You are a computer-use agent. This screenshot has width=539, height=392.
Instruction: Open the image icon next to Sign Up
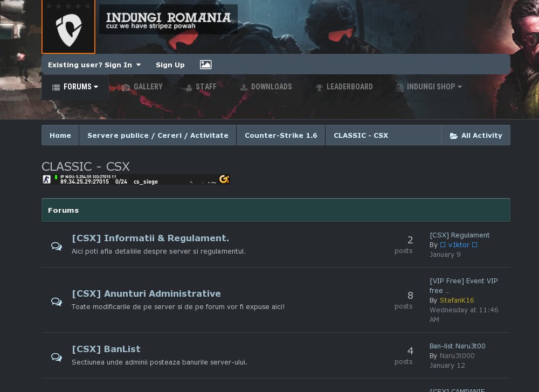click(205, 65)
